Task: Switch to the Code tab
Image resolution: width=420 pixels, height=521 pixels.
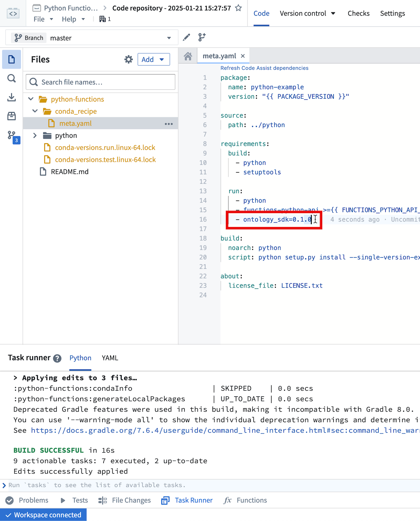Action: [261, 13]
